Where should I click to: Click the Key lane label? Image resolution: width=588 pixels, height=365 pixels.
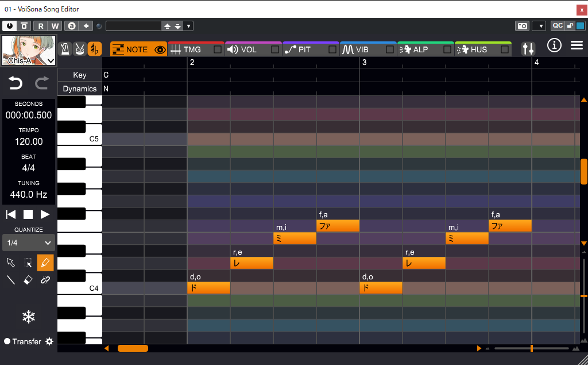click(x=79, y=75)
